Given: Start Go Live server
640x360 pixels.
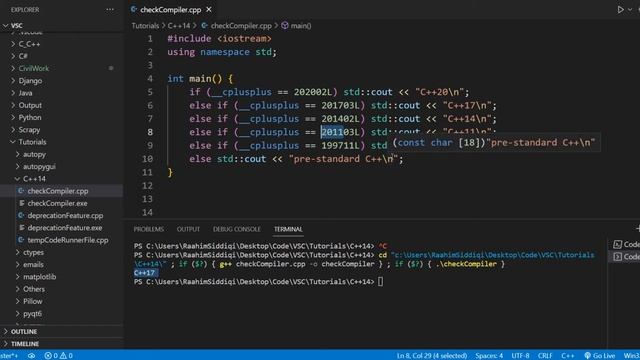Looking at the screenshot, I should 599,356.
